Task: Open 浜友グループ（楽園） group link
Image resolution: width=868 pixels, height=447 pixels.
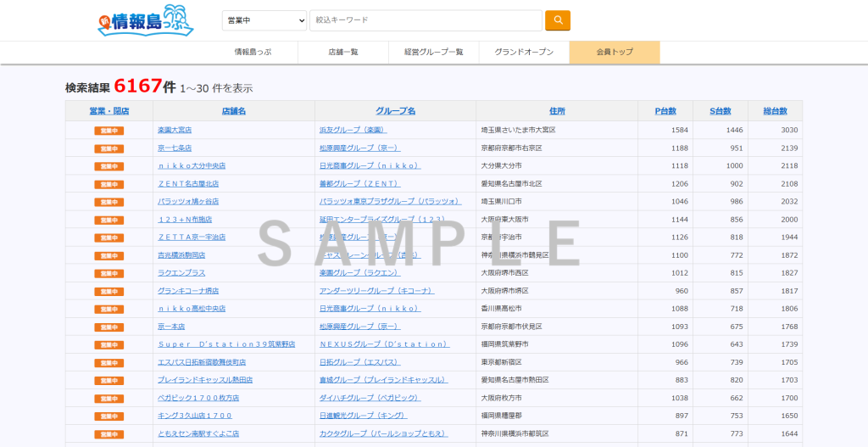Action: (x=353, y=131)
